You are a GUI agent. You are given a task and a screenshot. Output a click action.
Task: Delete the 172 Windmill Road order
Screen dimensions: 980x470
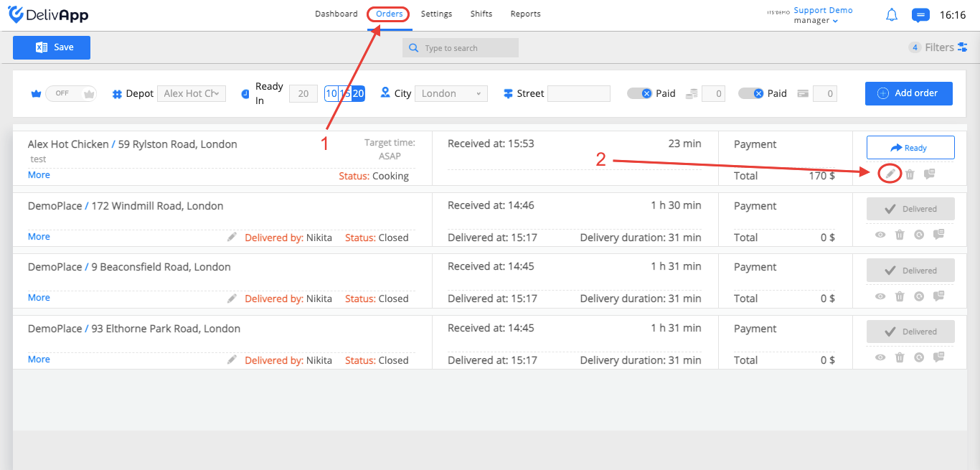[900, 235]
